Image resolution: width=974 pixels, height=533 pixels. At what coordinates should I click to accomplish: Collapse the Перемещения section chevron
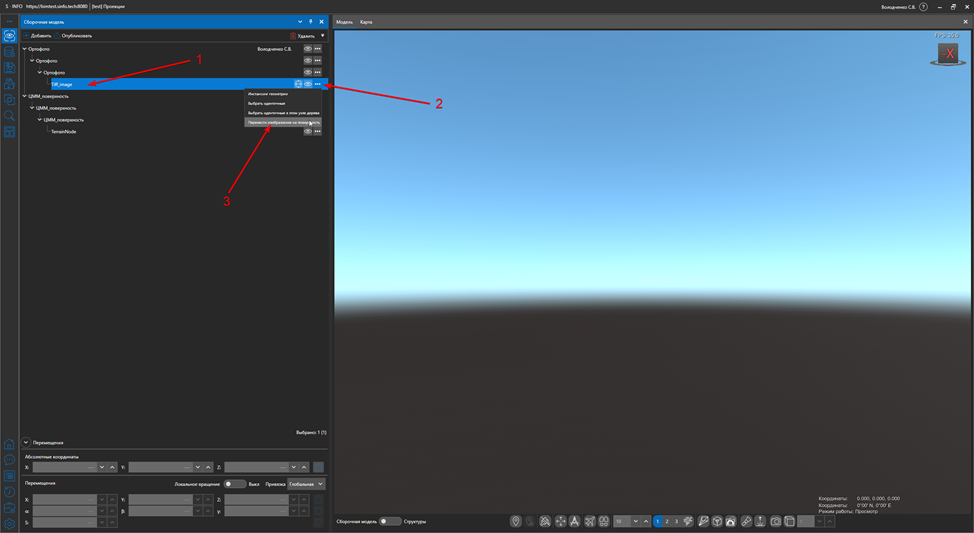coord(26,442)
